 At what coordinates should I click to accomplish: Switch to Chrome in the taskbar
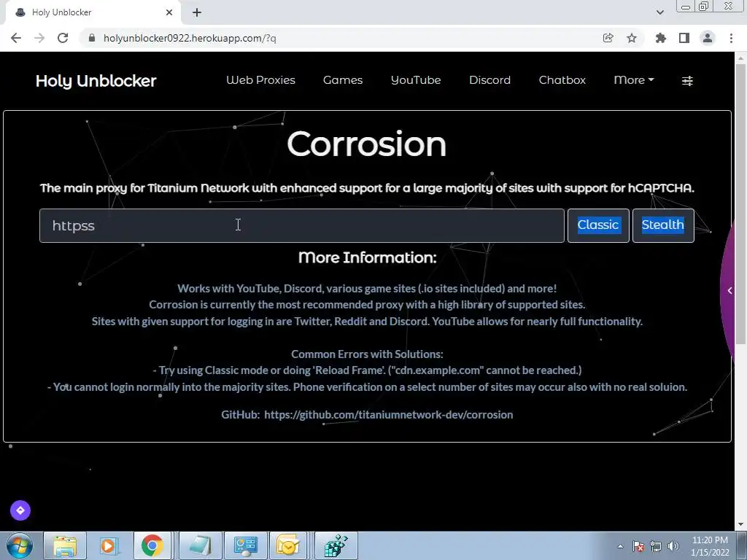coord(152,545)
